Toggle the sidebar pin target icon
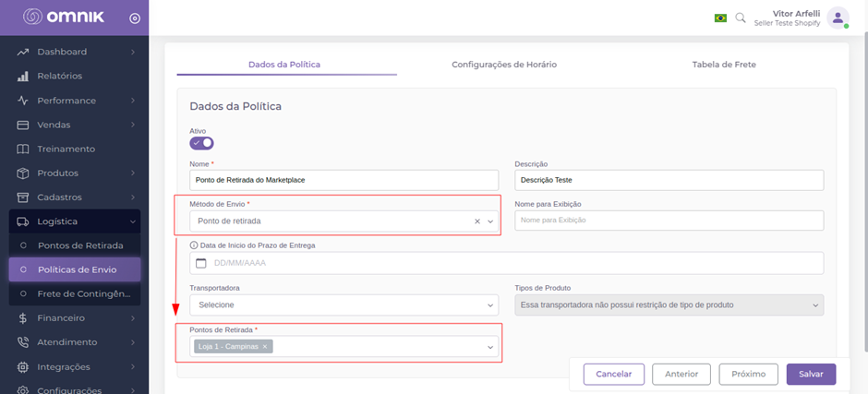This screenshot has height=394, width=868. (x=135, y=18)
